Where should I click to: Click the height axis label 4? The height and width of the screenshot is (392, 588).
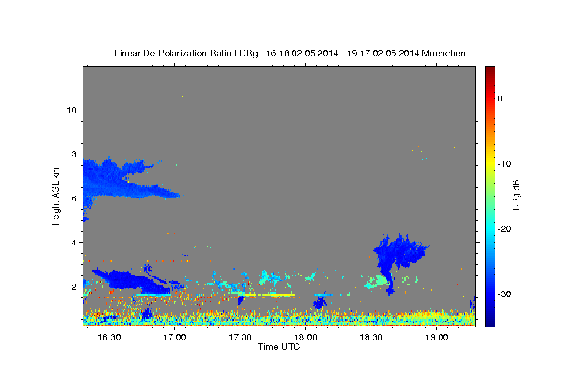coord(73,242)
